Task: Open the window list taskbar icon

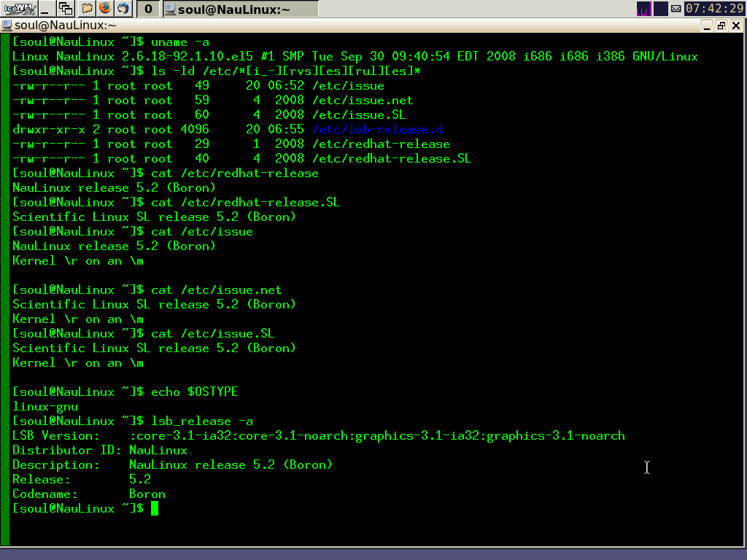Action: click(65, 9)
